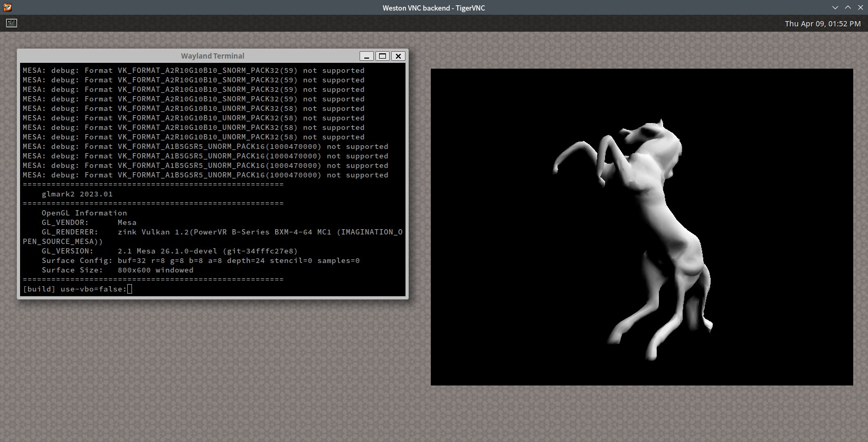Click the Surface Config line
The image size is (868, 442).
tap(201, 260)
